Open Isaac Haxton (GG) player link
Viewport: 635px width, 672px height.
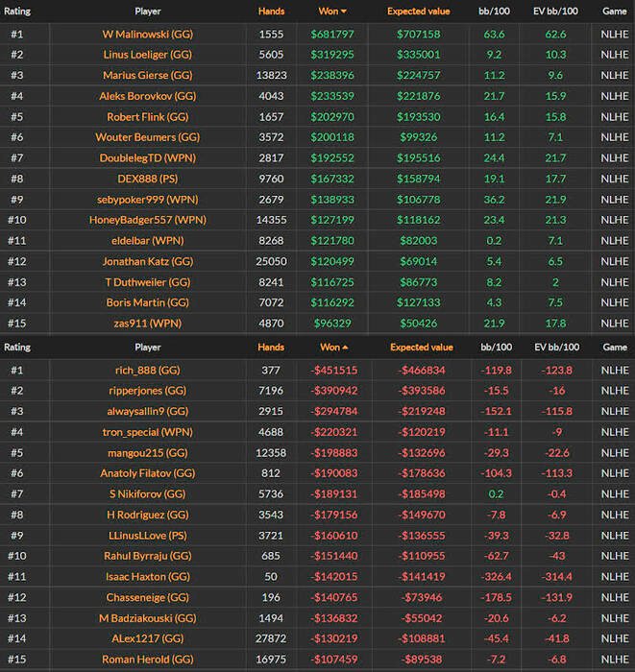click(148, 576)
